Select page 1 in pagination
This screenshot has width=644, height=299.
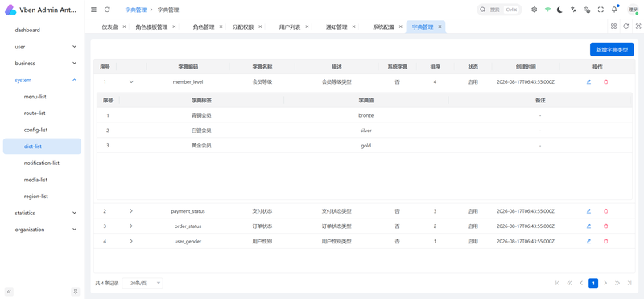tap(593, 283)
